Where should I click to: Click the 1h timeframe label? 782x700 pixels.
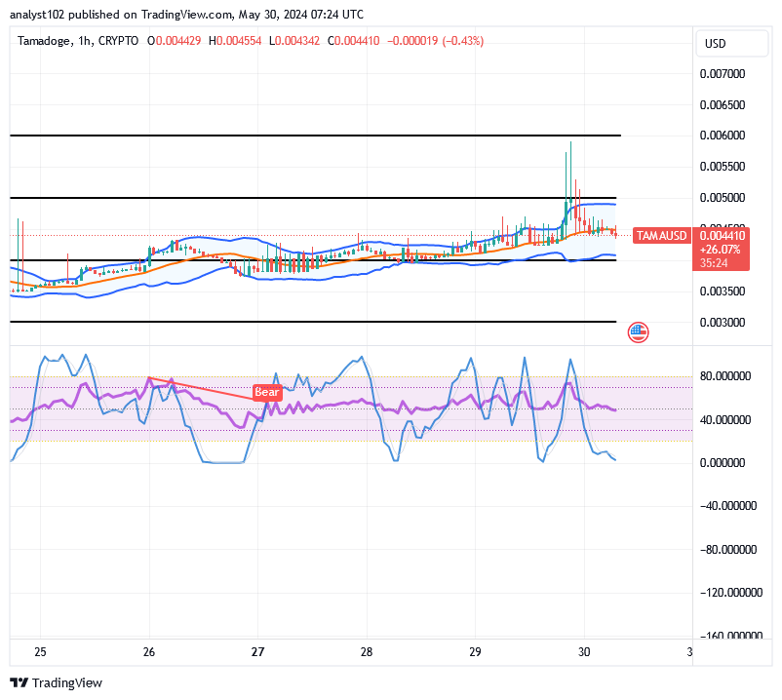84,41
